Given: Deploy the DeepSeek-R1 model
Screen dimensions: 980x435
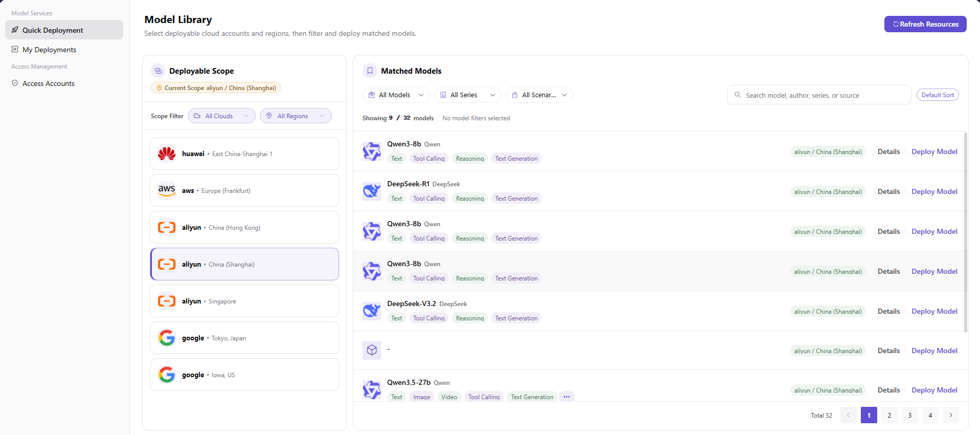Looking at the screenshot, I should (934, 191).
